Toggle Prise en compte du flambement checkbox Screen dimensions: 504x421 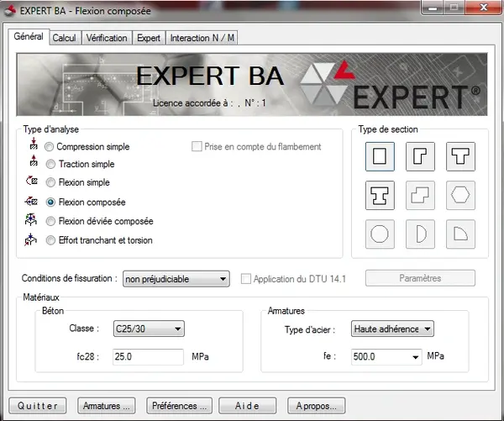pyautogui.click(x=197, y=146)
